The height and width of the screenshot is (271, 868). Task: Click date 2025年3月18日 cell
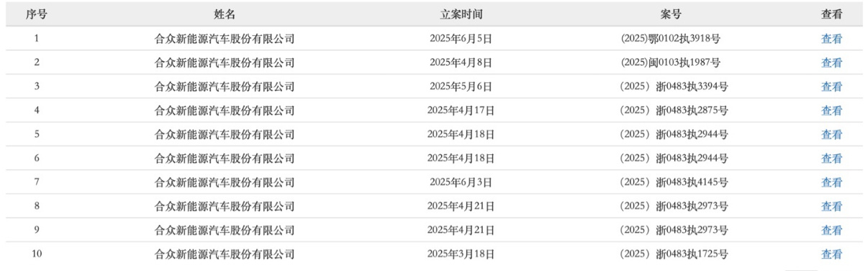(461, 254)
